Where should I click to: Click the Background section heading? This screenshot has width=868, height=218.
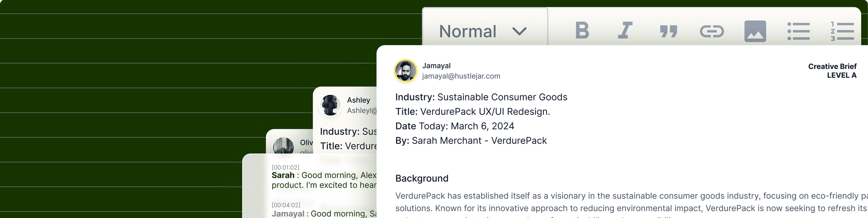coord(422,178)
